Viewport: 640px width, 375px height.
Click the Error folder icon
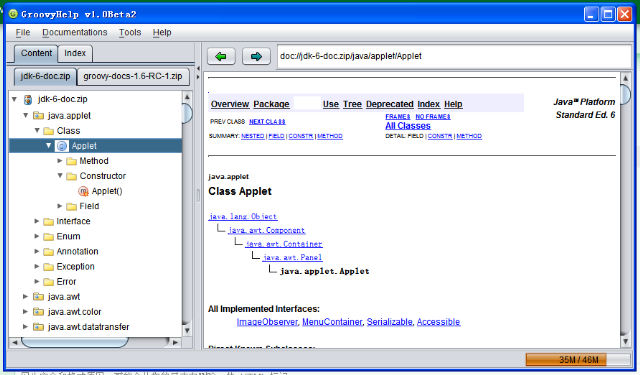click(49, 282)
